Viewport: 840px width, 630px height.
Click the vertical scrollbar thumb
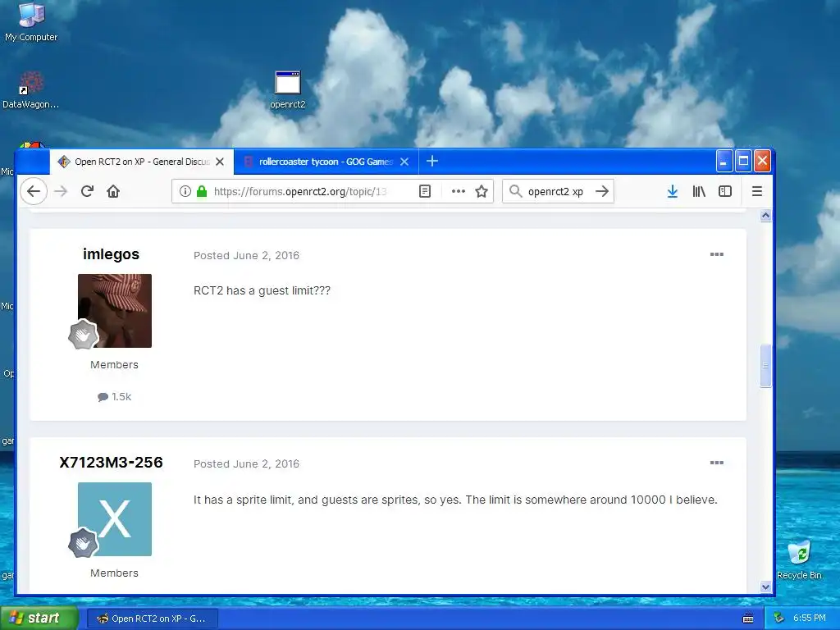pos(765,365)
